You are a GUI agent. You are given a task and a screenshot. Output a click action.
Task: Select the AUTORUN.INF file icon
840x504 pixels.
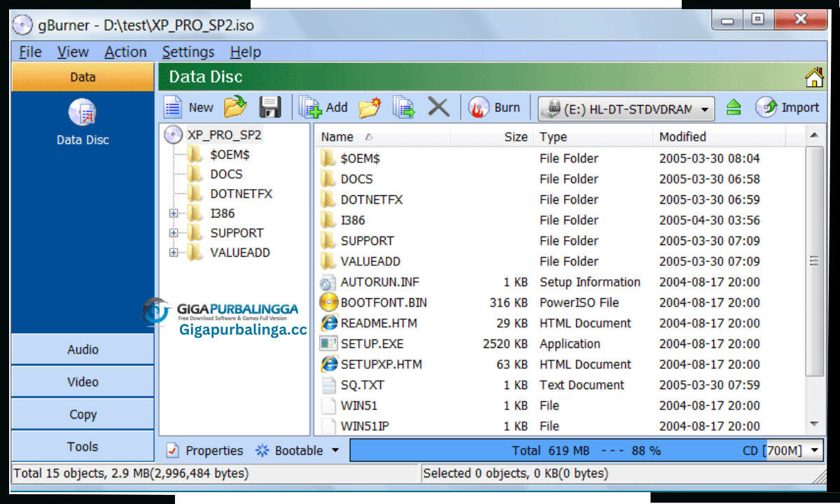(328, 282)
